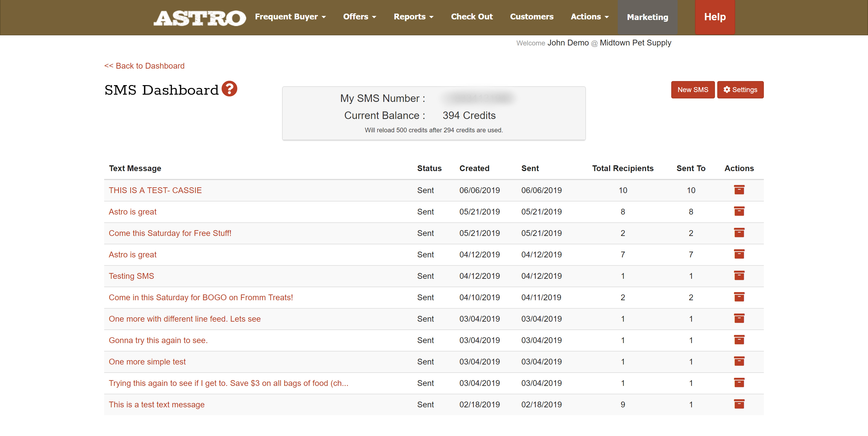
Task: Archive the This is a test text message row
Action: pos(739,404)
